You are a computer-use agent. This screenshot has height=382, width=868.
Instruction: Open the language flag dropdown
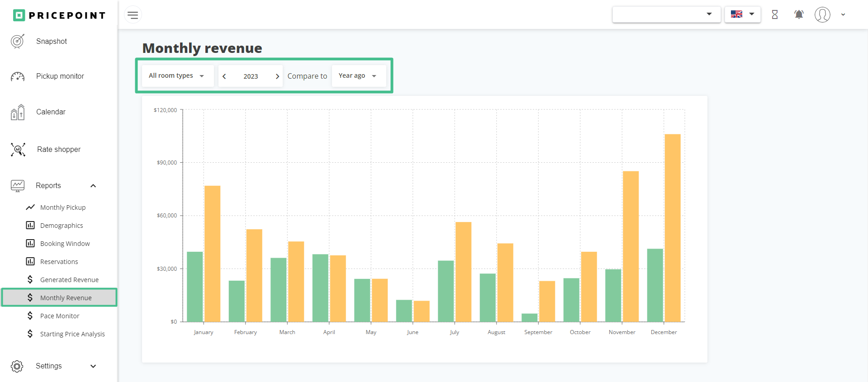coord(742,14)
